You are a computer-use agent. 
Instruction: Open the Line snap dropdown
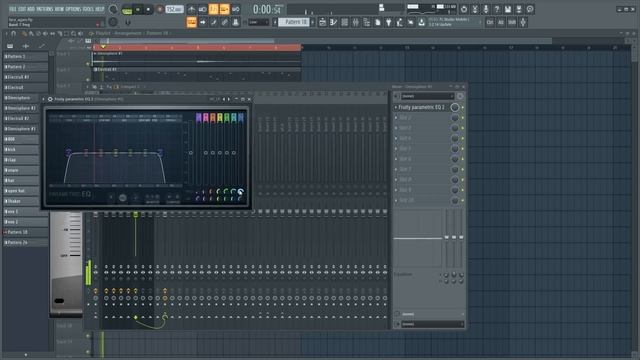258,22
